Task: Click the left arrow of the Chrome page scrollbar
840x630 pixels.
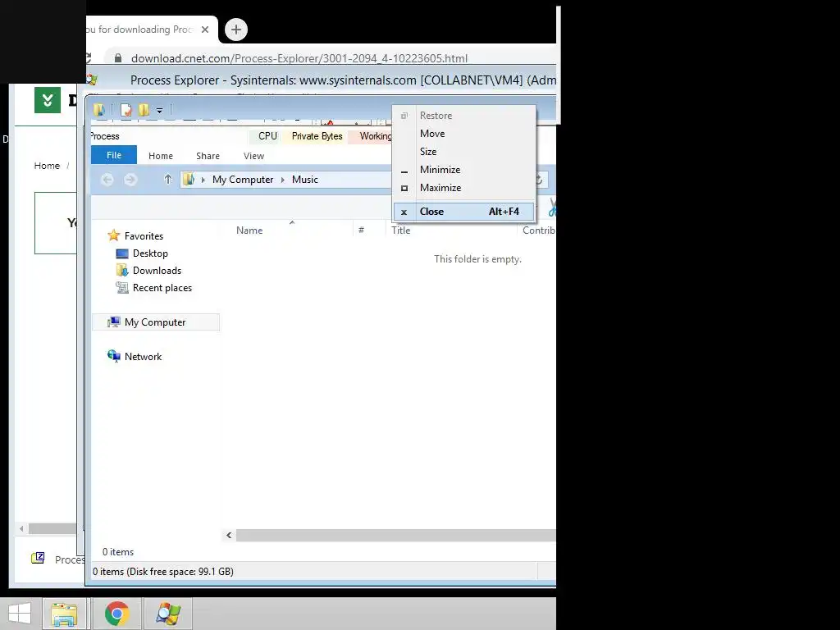Action: [x=21, y=529]
